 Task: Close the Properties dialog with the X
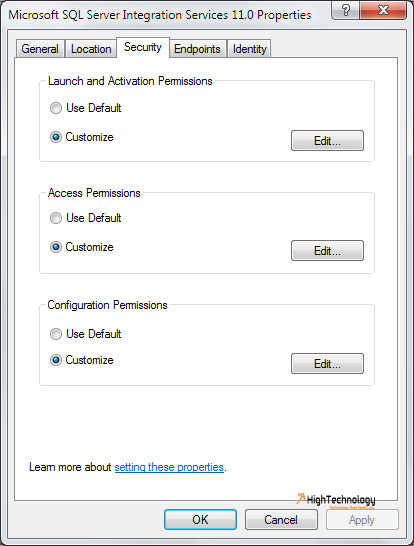(383, 10)
